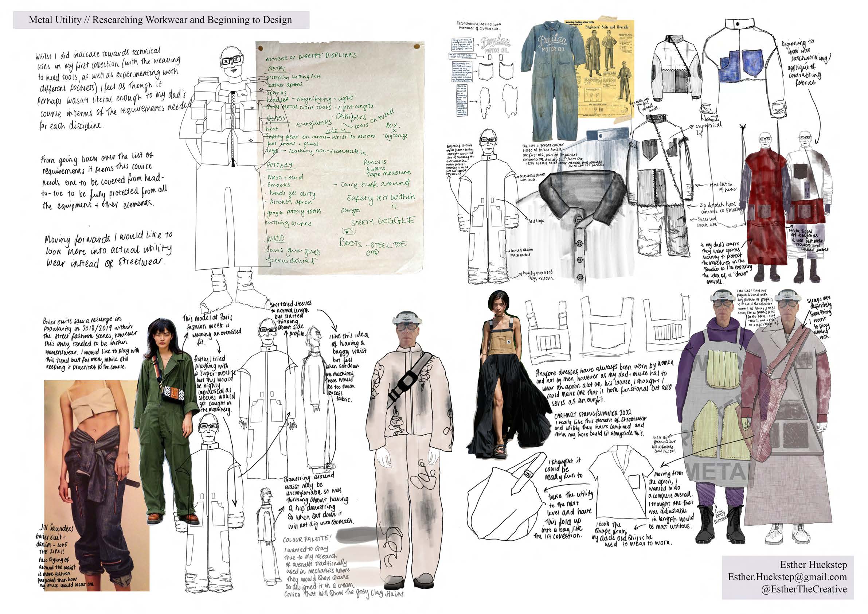
Task: Select the "Super low crotch line" annotation
Action: click(x=705, y=222)
